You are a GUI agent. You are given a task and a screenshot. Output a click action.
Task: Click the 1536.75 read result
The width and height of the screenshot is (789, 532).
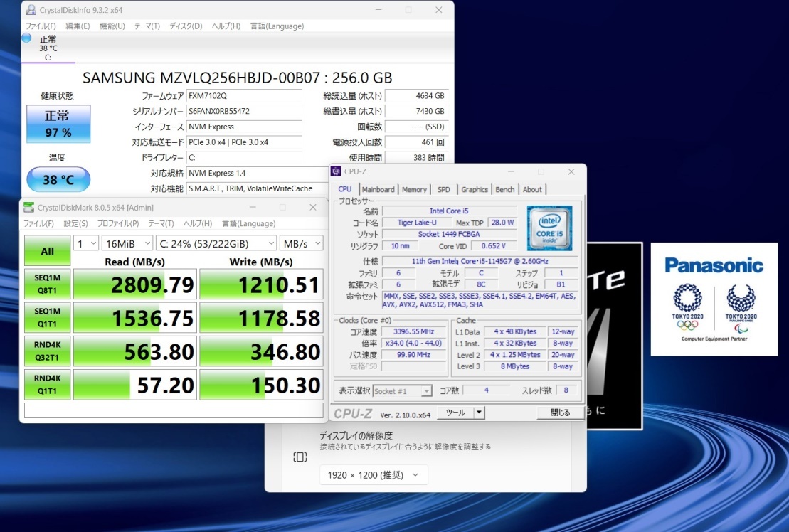point(135,318)
